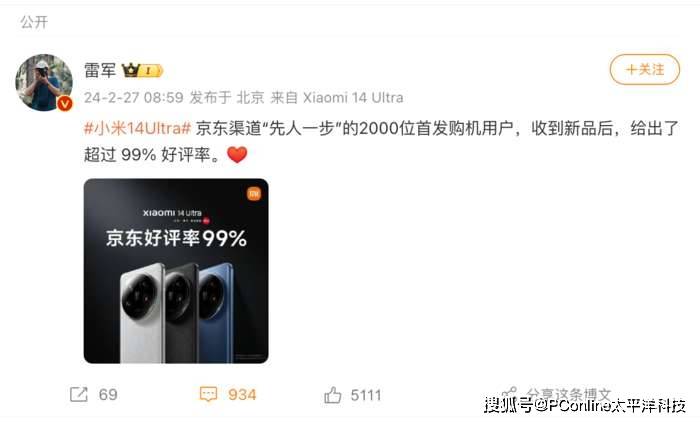Follow the user with +关注 button
This screenshot has width=700, height=422.
point(645,70)
